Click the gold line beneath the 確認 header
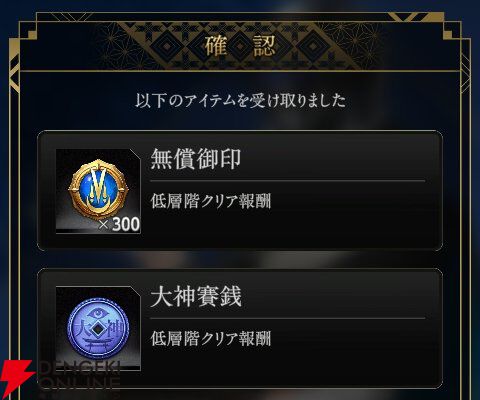Viewport: 480px width, 400px height. click(x=240, y=71)
